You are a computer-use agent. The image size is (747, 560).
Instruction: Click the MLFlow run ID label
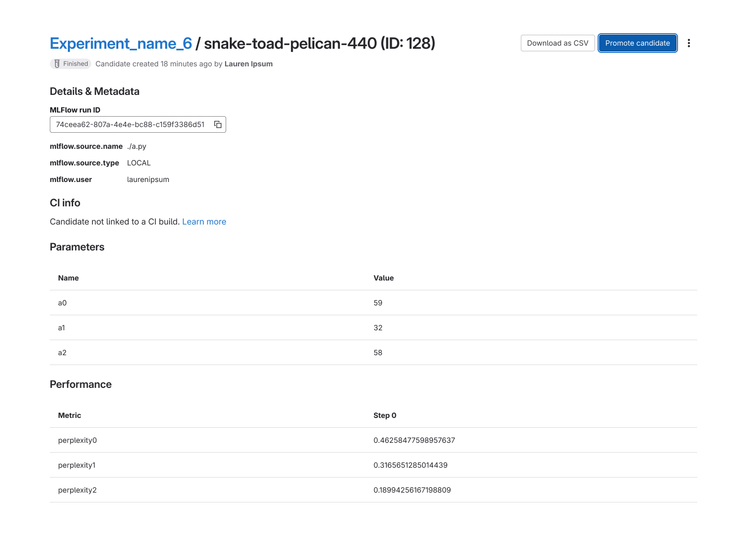tap(75, 110)
